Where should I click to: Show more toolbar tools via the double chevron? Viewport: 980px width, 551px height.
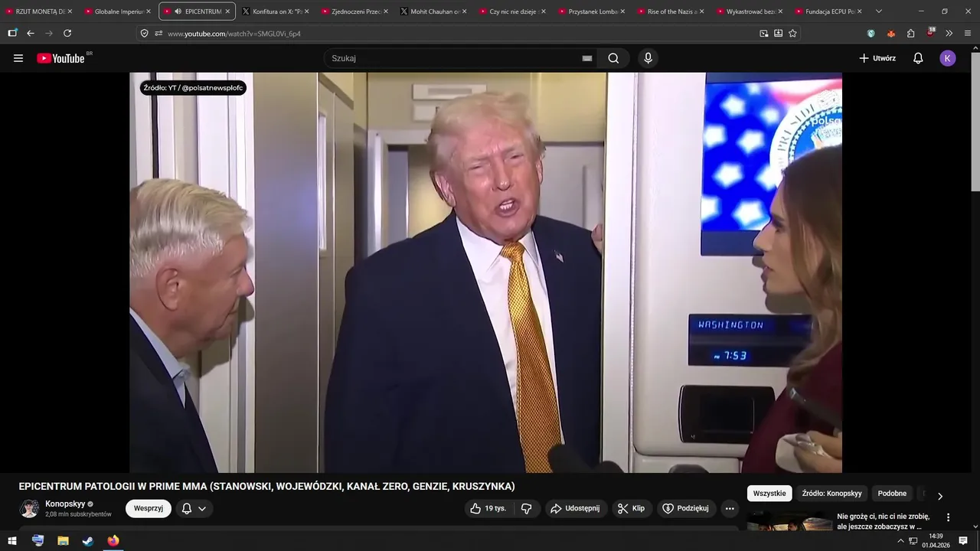pos(949,33)
